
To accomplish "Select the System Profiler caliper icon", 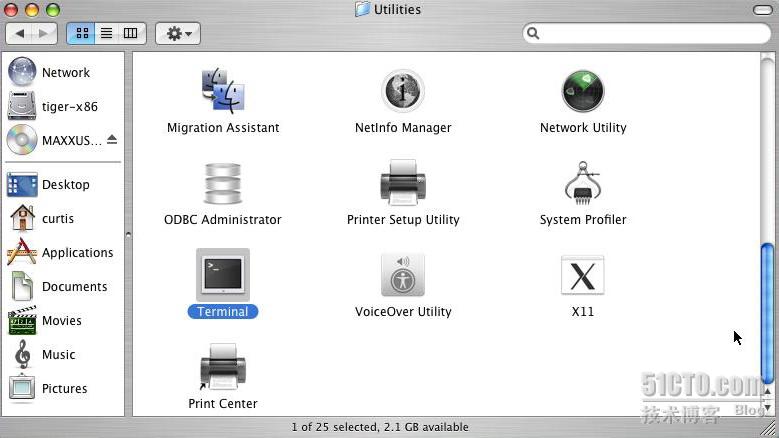I will point(583,183).
